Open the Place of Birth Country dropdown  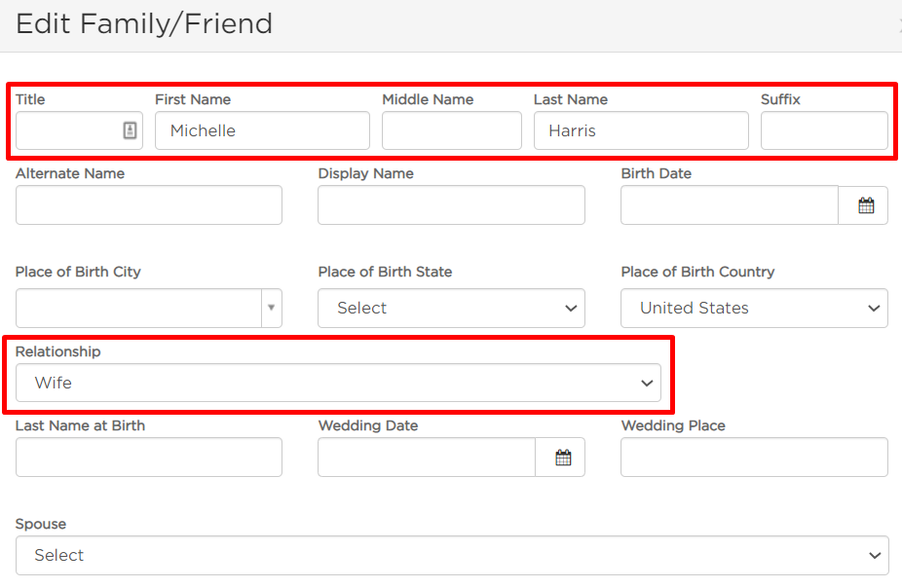(x=754, y=308)
